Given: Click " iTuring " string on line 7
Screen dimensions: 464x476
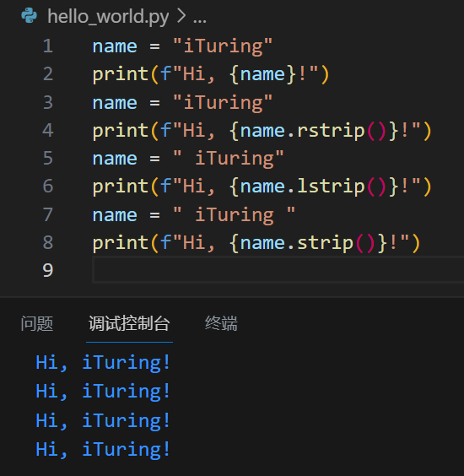Looking at the screenshot, I should click(234, 215).
